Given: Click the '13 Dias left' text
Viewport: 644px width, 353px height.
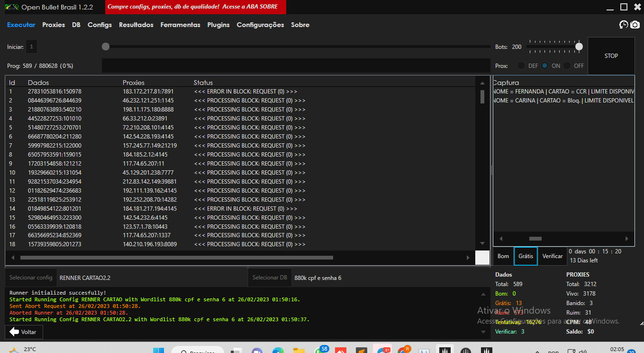Looking at the screenshot, I should [x=583, y=260].
